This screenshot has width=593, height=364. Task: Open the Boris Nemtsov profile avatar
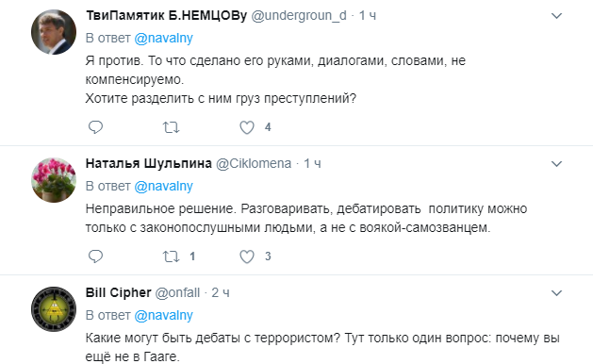point(54,32)
